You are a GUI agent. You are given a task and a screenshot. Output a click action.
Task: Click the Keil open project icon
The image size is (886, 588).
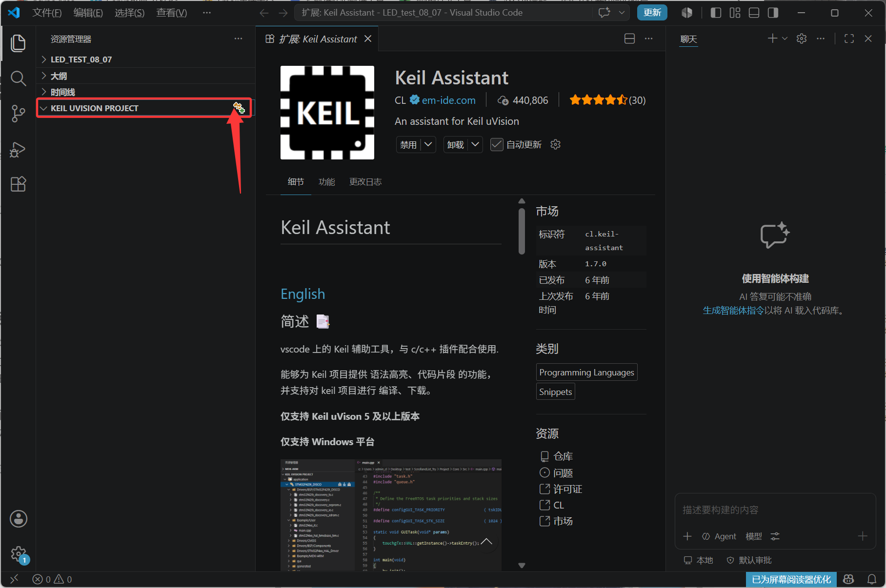click(239, 108)
